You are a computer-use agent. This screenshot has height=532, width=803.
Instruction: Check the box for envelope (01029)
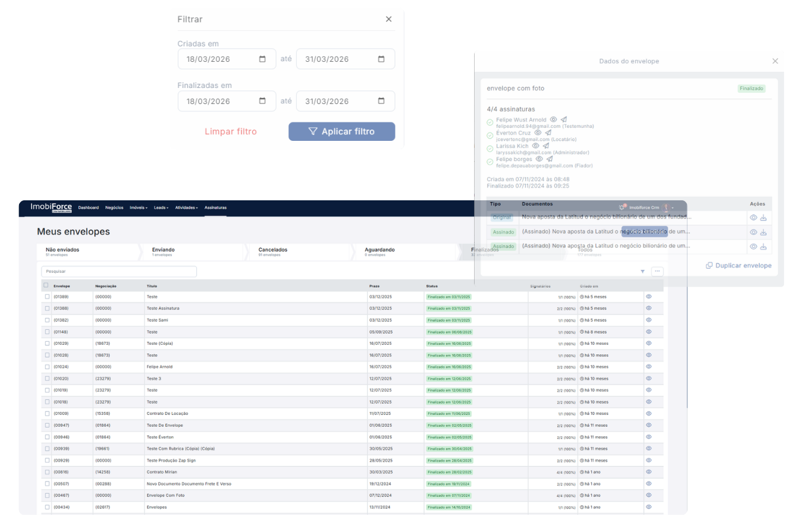47,344
